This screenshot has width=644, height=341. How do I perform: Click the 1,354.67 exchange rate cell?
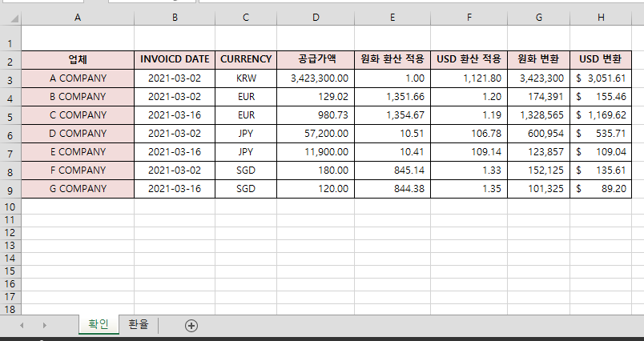tap(392, 115)
